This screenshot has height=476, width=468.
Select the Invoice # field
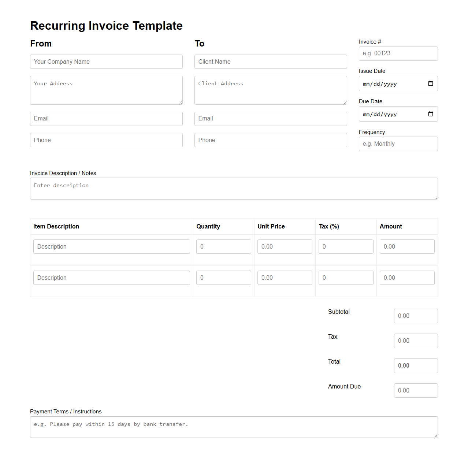[x=398, y=53]
